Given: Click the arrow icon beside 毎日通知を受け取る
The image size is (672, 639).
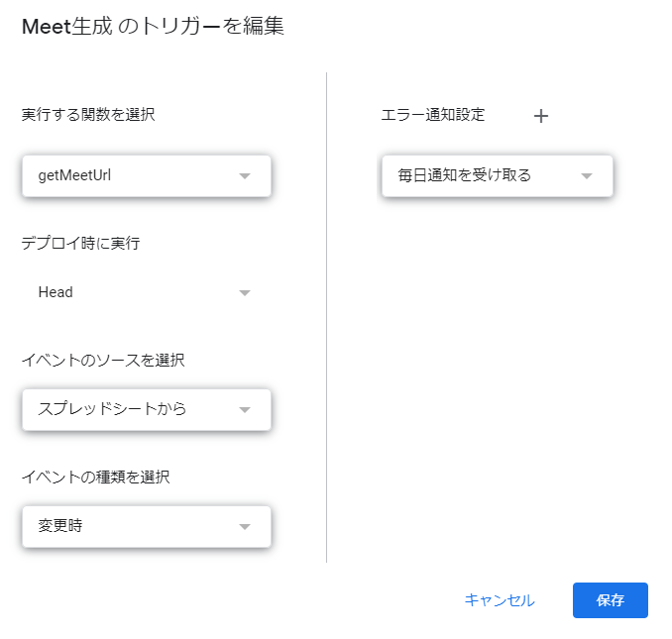Looking at the screenshot, I should pos(586,176).
